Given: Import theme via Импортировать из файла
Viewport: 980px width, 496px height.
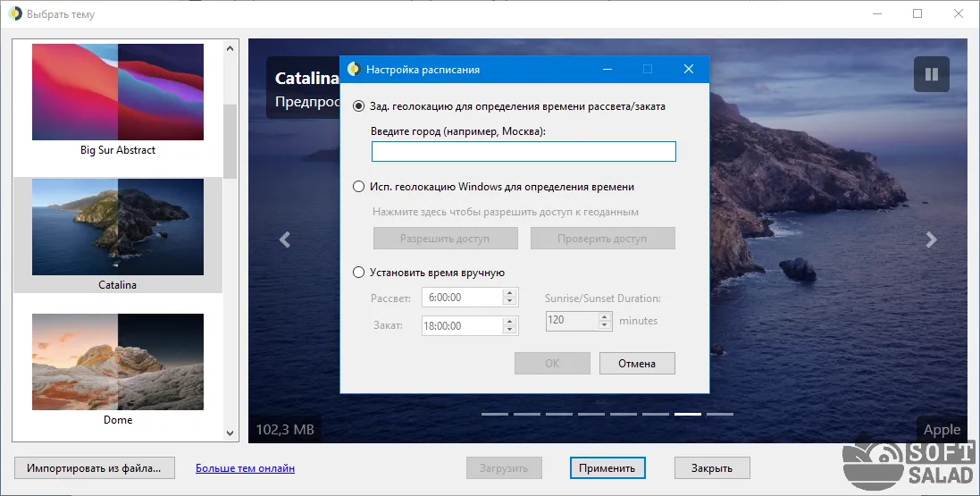Looking at the screenshot, I should pyautogui.click(x=94, y=468).
